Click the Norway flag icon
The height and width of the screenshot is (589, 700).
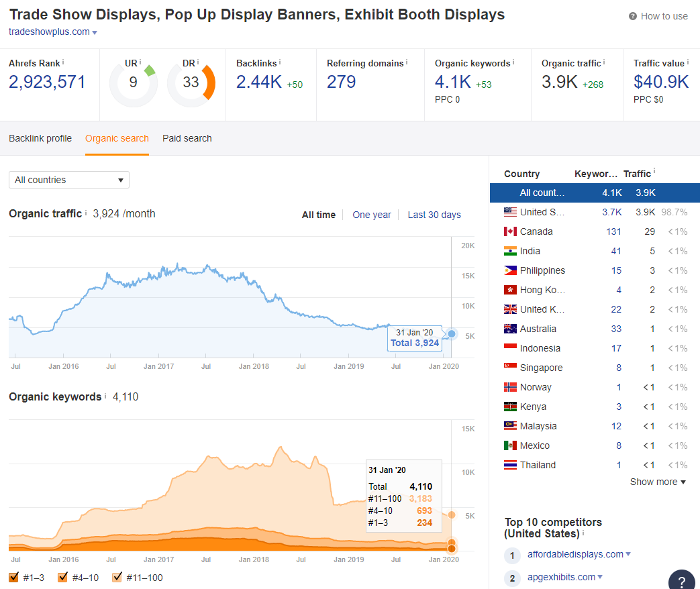point(510,387)
